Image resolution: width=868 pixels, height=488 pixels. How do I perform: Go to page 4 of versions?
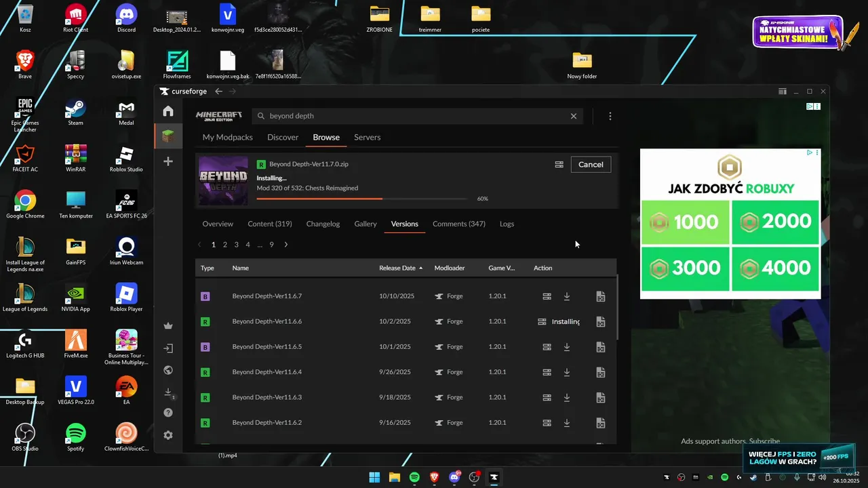(x=248, y=245)
